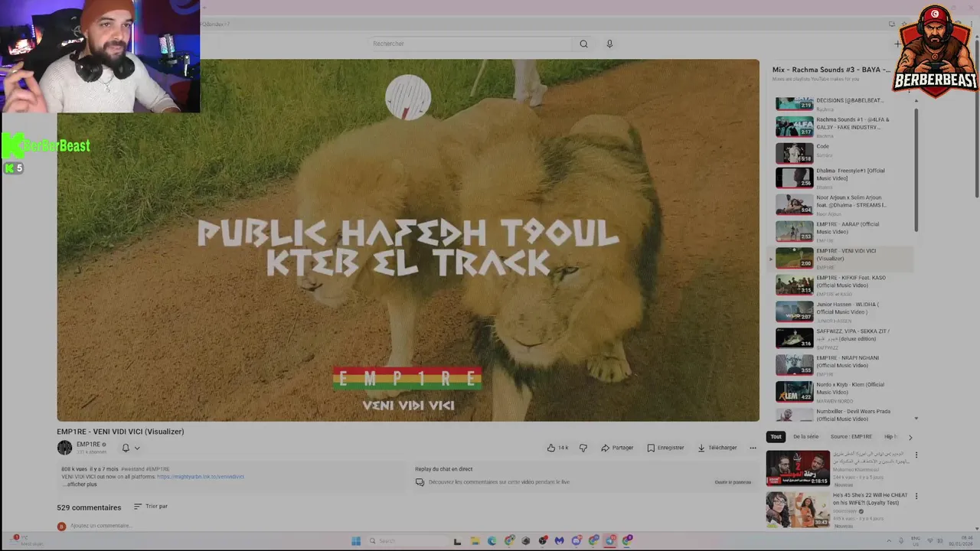Play EMP1RE - AARAP in the playlist
This screenshot has height=551, width=980.
(x=842, y=231)
